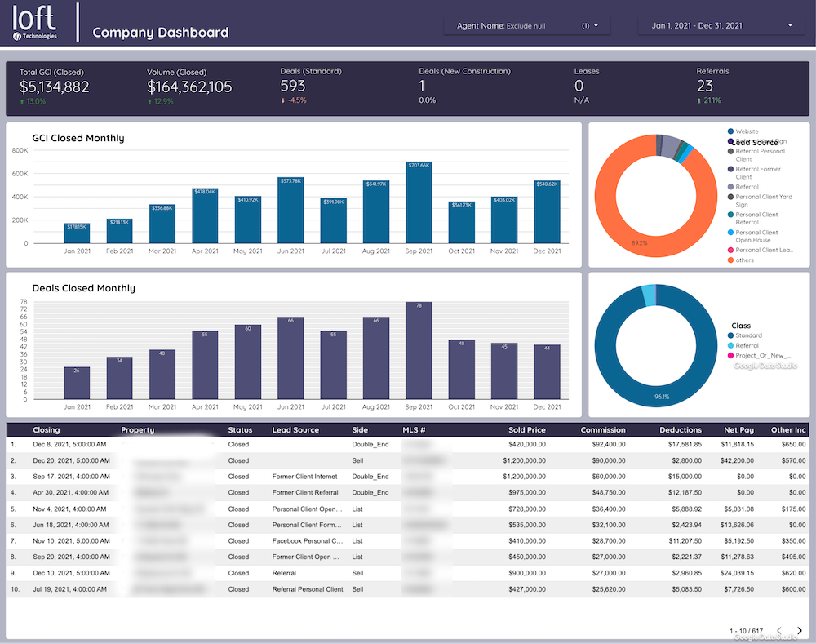Select the Website legend dot in Lead Source
816x644 pixels.
pyautogui.click(x=730, y=131)
